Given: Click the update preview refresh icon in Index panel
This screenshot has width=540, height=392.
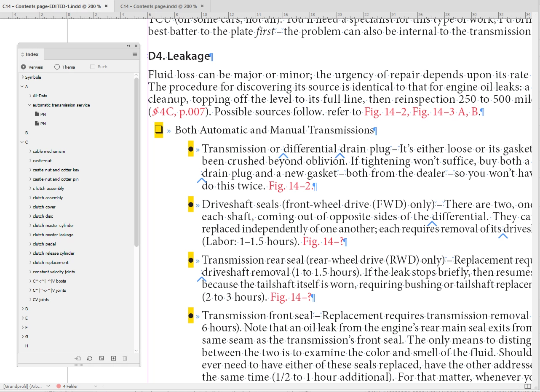Looking at the screenshot, I should pos(90,358).
